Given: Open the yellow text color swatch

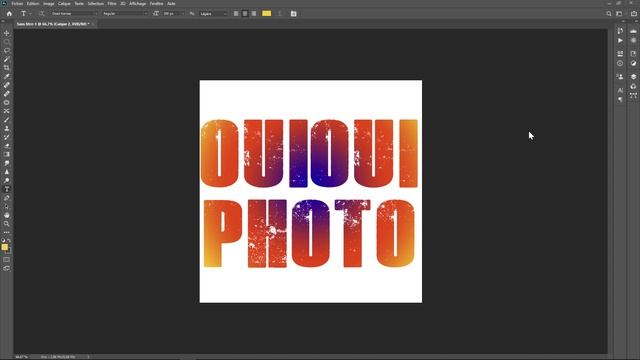Looking at the screenshot, I should click(267, 13).
